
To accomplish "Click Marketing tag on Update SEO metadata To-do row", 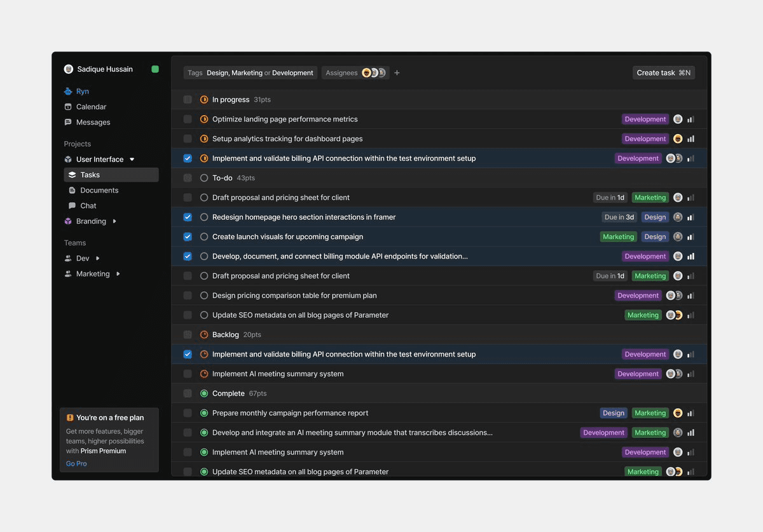I will coord(643,315).
